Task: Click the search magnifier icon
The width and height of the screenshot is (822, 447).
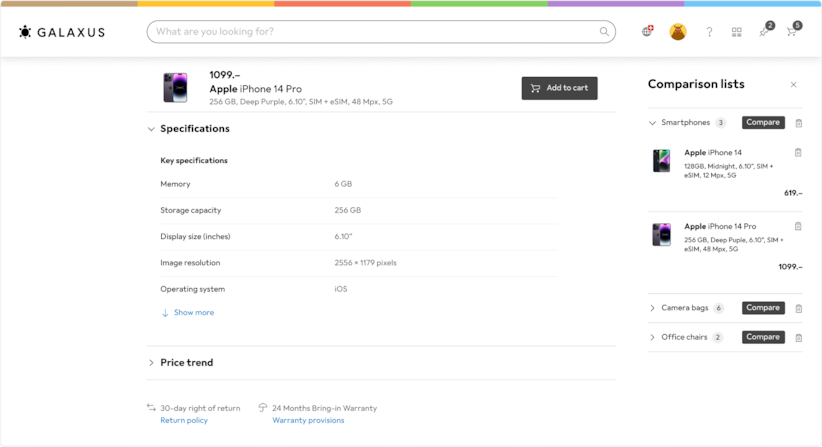Action: coord(604,32)
